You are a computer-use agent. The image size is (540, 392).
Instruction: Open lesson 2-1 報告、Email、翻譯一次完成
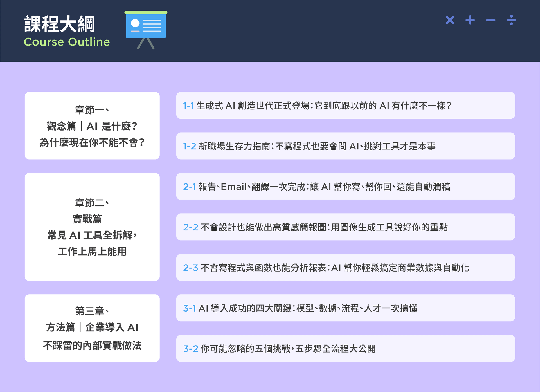(x=345, y=187)
